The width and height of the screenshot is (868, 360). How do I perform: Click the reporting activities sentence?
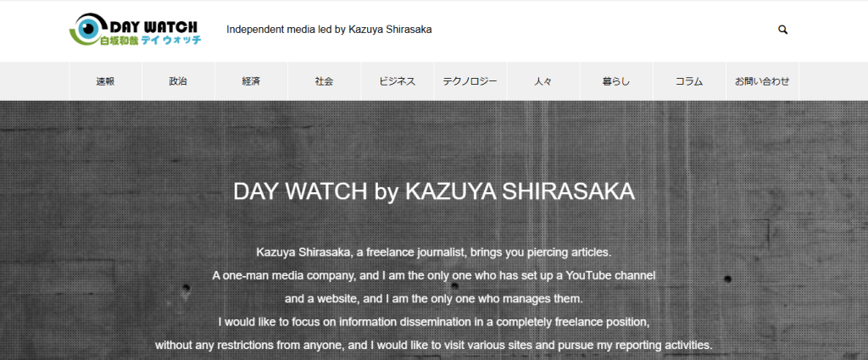(434, 345)
